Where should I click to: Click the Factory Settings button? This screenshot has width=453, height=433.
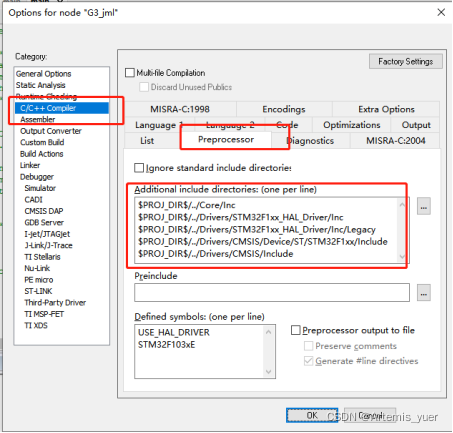tap(406, 61)
